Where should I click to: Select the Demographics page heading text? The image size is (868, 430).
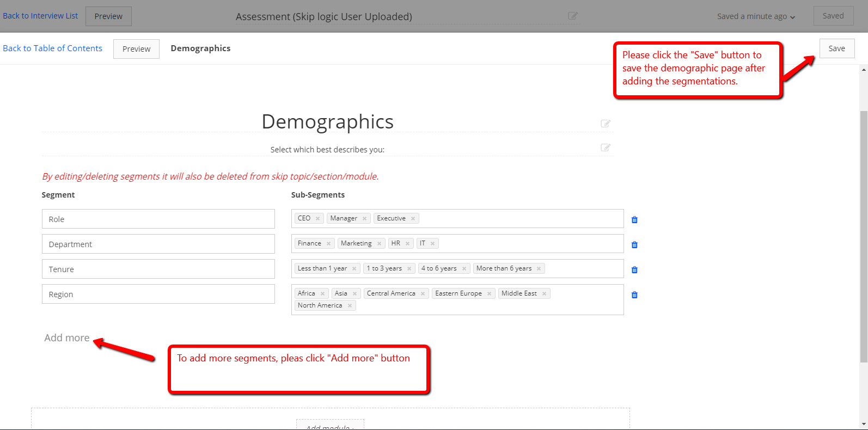pyautogui.click(x=327, y=122)
